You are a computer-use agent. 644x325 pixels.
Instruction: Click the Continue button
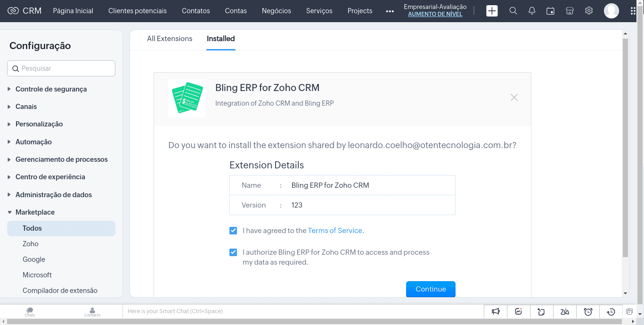(x=431, y=289)
